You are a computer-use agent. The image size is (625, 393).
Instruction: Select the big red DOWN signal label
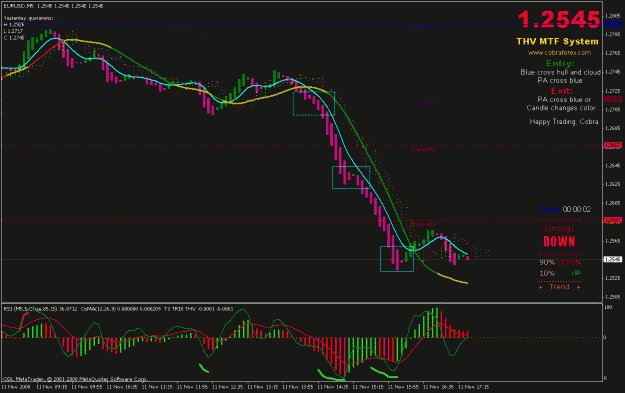point(559,241)
